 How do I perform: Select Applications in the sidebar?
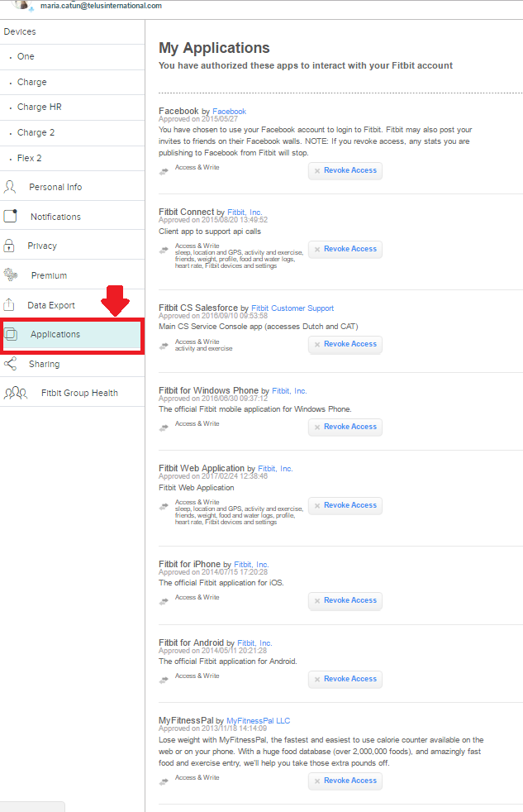(x=72, y=335)
